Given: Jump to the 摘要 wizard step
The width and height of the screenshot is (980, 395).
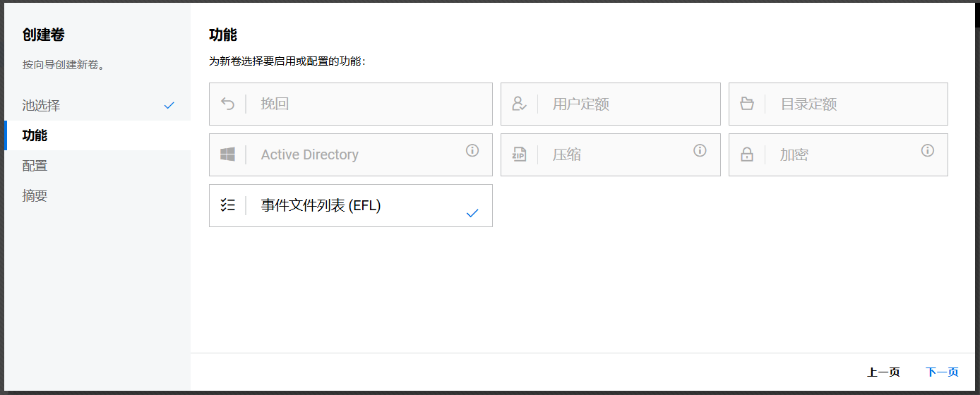Looking at the screenshot, I should (35, 196).
